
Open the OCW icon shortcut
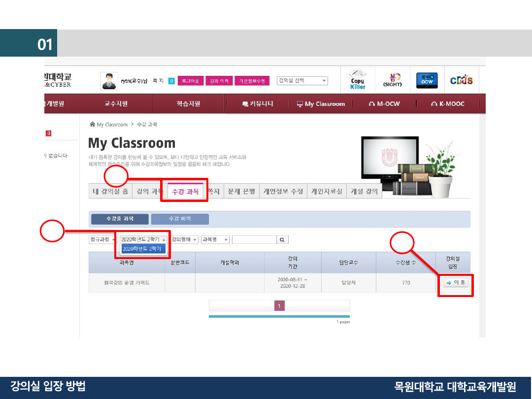click(x=427, y=80)
